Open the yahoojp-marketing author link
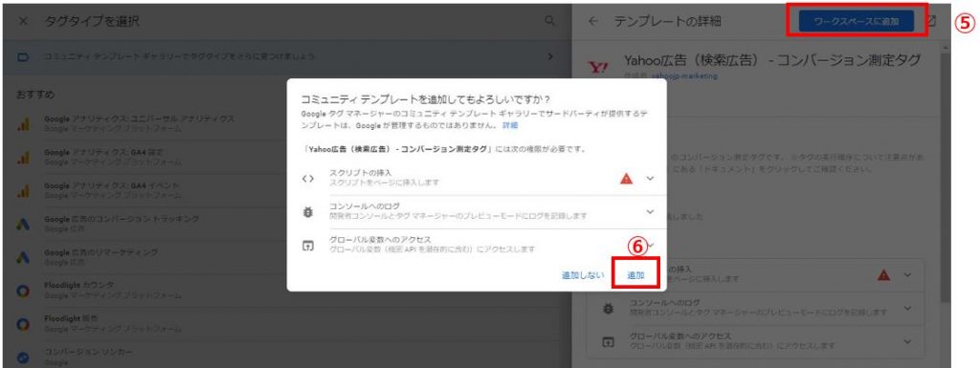980x368 pixels. pos(684,76)
